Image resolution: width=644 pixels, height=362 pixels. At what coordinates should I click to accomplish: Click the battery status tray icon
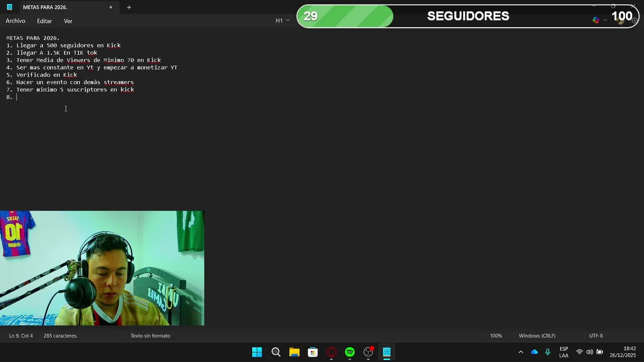(600, 352)
